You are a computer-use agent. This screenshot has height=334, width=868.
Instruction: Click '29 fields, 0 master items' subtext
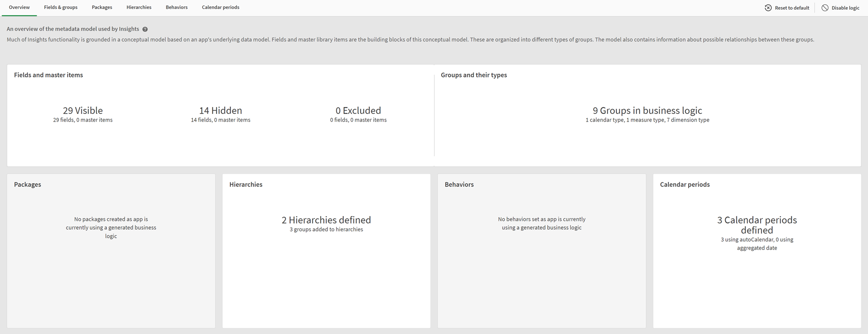[83, 120]
